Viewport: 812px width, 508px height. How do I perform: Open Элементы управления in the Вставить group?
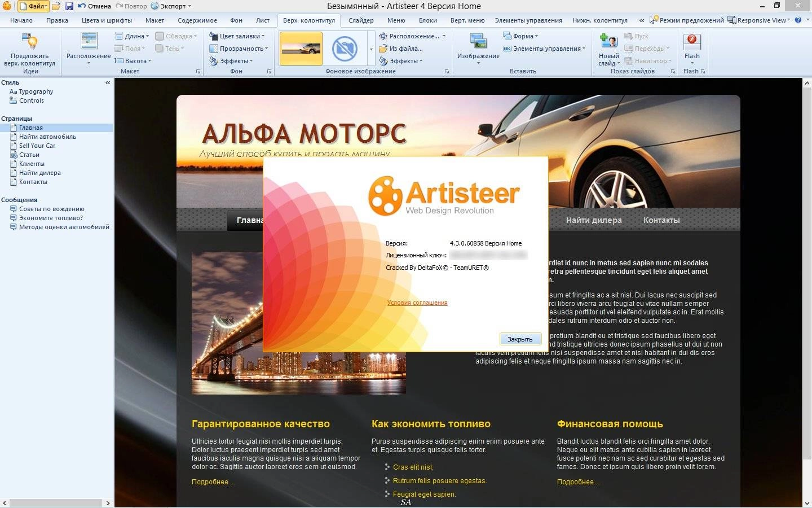[x=544, y=49]
